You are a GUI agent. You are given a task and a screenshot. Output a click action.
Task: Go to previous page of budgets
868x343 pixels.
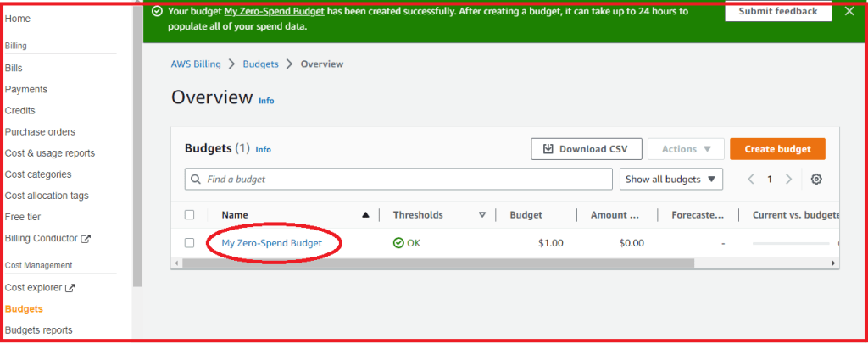[751, 180]
